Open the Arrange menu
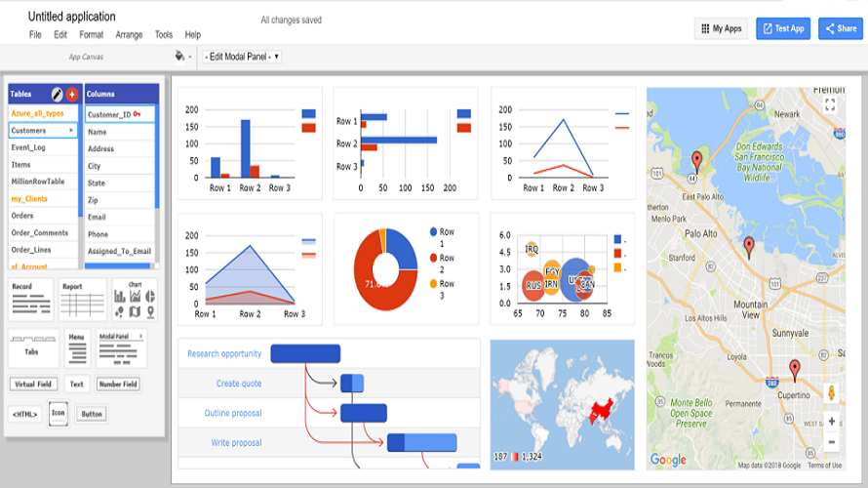This screenshot has height=488, width=868. (x=129, y=35)
